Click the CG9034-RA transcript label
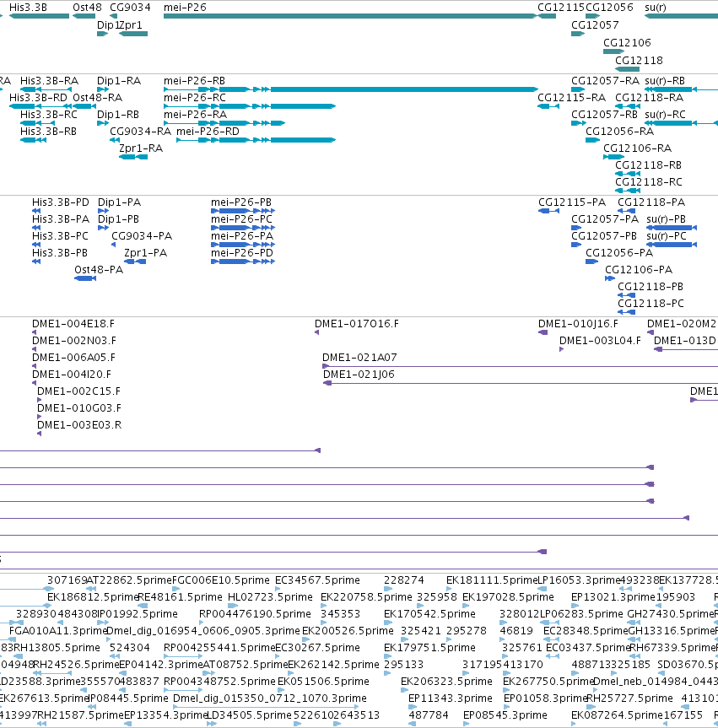Viewport: 718px width, 728px height. click(x=140, y=132)
